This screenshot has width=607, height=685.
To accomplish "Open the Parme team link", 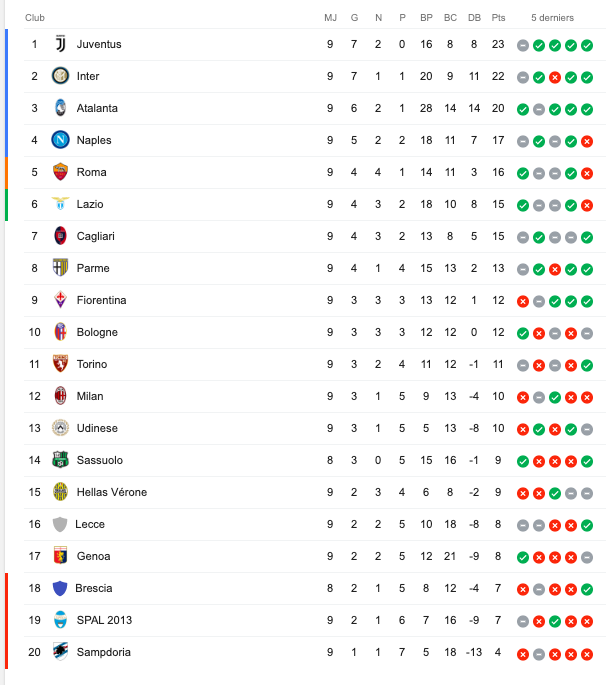I will pyautogui.click(x=93, y=268).
